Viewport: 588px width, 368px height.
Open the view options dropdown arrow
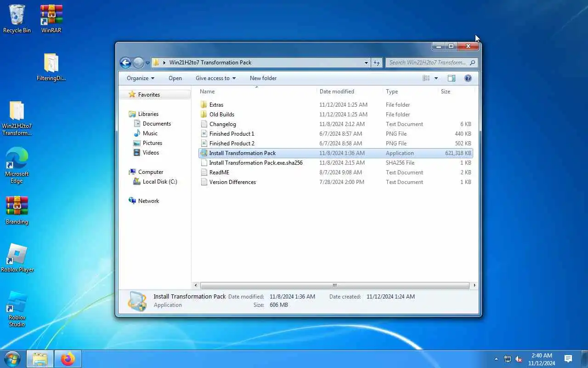[x=436, y=78]
